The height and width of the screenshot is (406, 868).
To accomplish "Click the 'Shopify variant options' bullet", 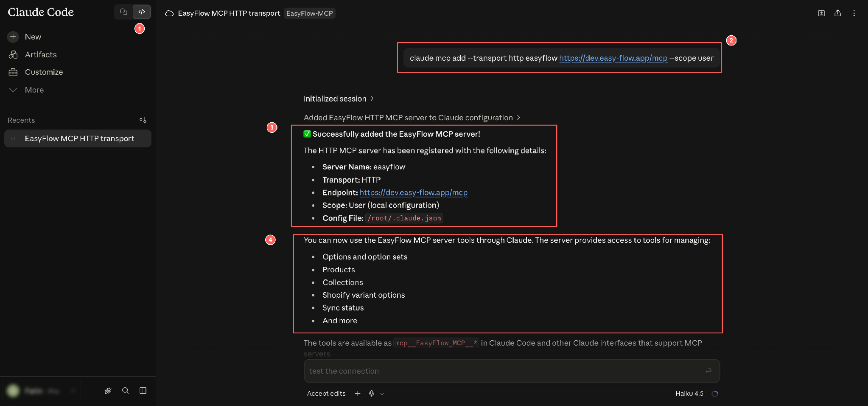I will click(364, 295).
